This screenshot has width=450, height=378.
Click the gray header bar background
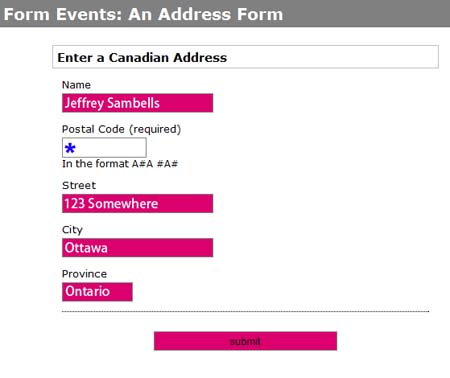tap(367, 13)
